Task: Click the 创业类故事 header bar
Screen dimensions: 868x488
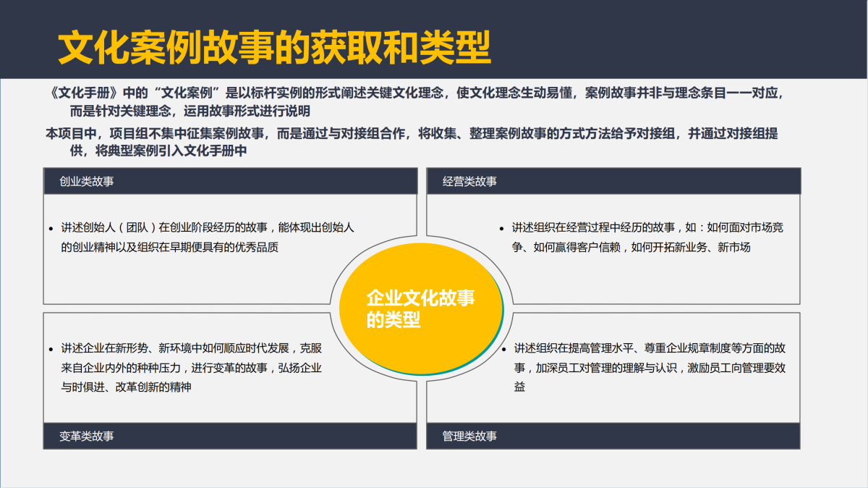Action: click(x=230, y=181)
